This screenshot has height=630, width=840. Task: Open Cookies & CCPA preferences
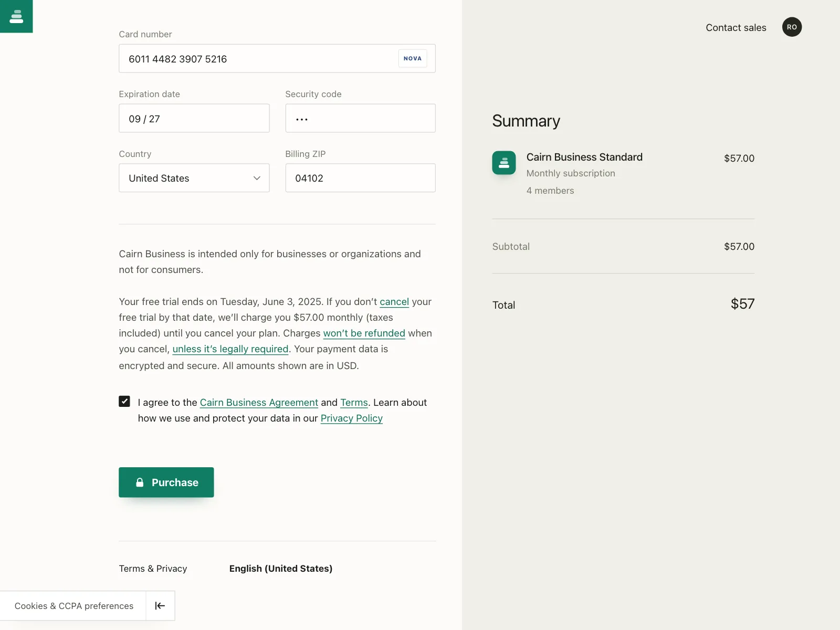(74, 606)
